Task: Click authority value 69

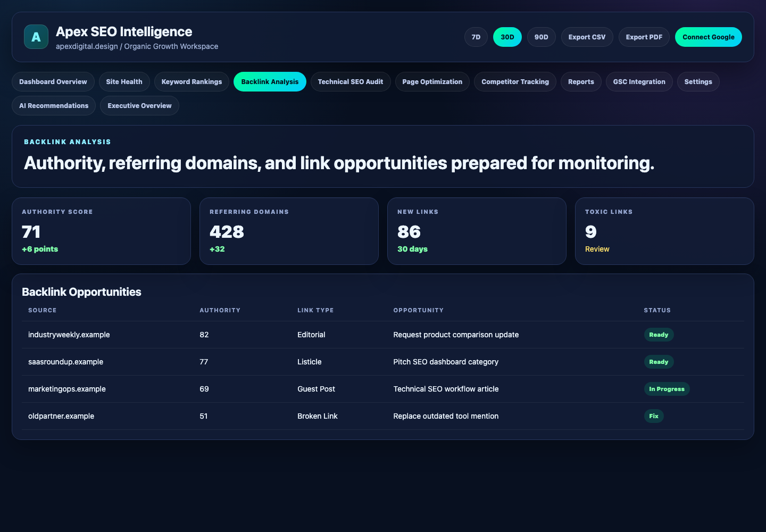Action: point(204,389)
